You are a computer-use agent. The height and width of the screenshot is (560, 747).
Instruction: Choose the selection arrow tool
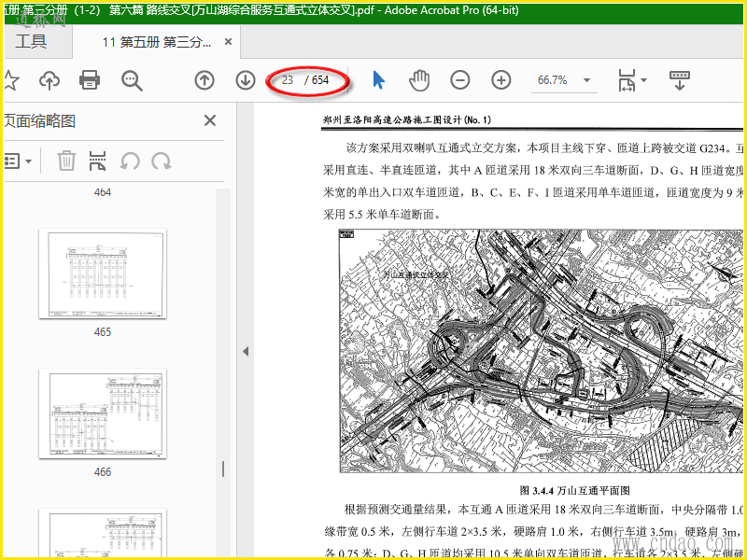click(x=379, y=80)
